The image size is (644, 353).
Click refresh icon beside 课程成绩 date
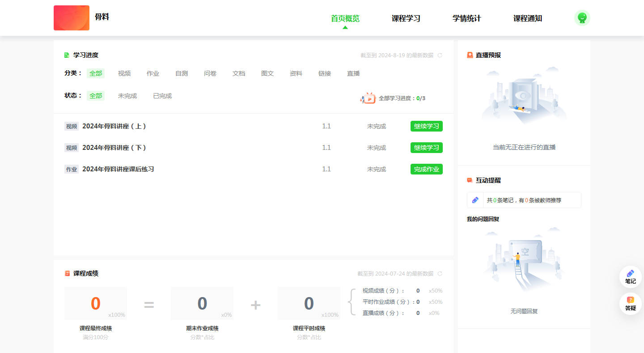click(x=439, y=273)
